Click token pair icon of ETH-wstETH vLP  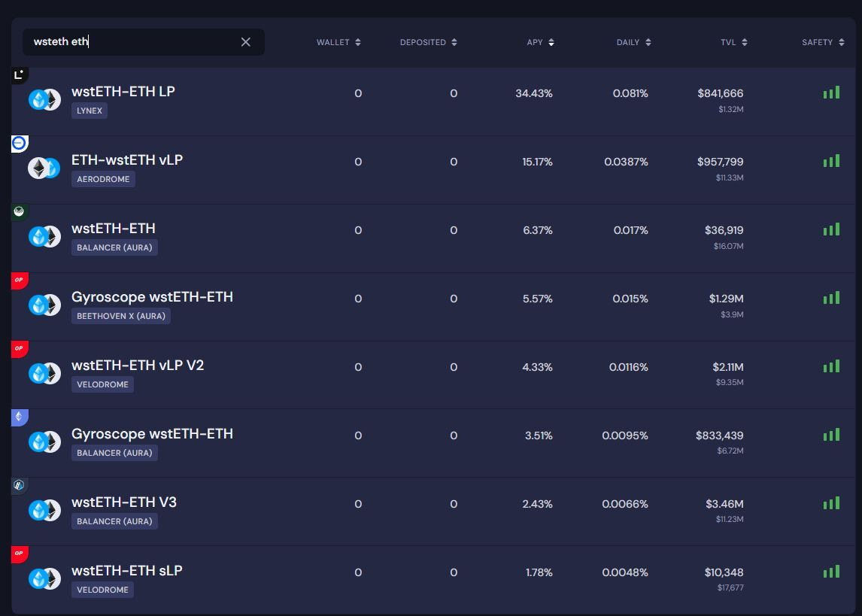click(44, 168)
